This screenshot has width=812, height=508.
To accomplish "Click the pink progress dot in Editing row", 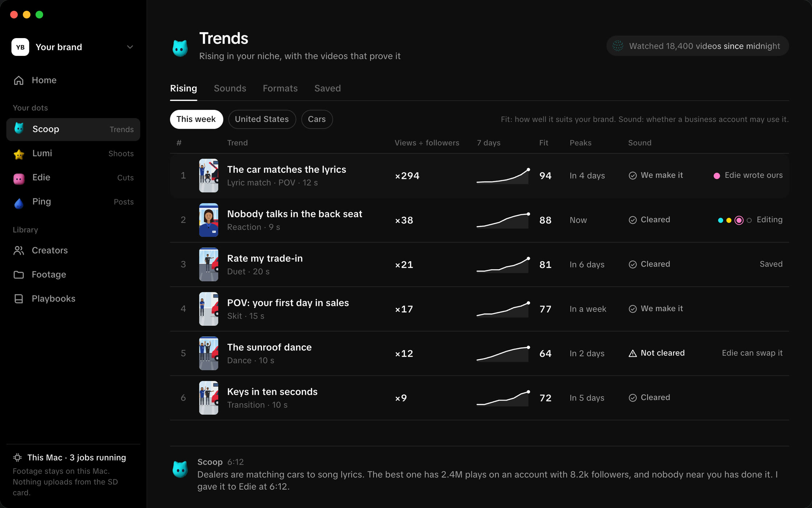I will coord(739,220).
